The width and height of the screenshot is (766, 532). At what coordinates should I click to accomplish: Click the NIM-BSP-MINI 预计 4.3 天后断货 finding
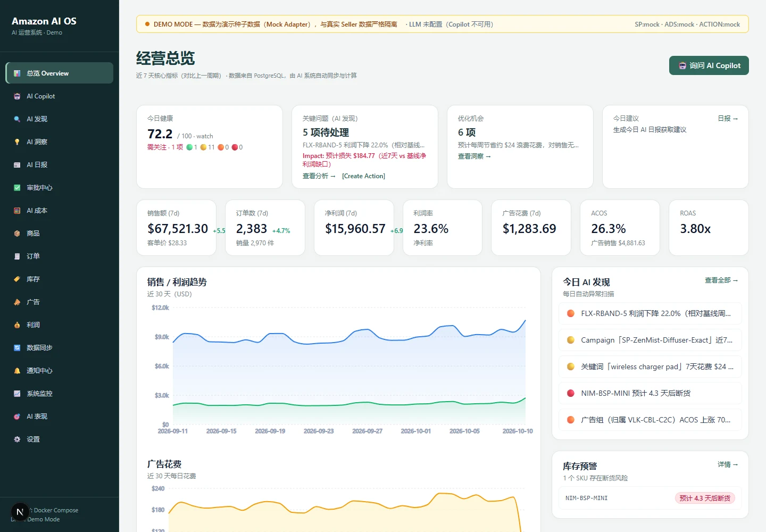650,393
